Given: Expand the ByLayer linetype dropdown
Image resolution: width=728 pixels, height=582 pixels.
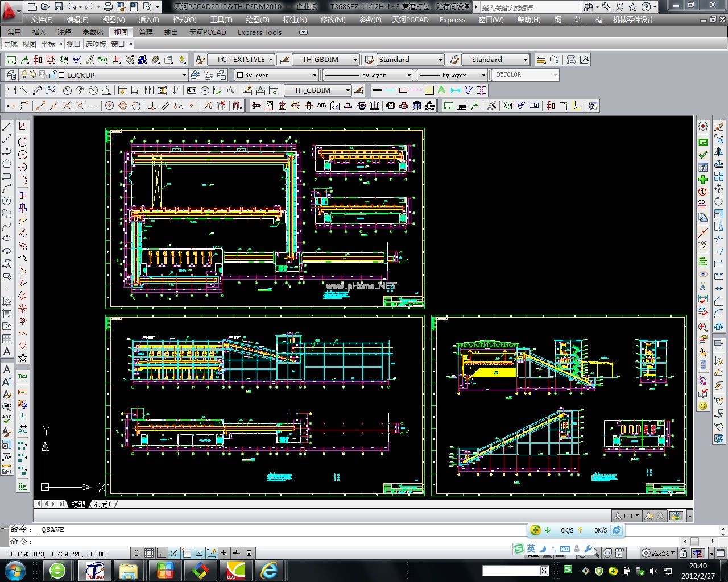Looking at the screenshot, I should click(408, 75).
